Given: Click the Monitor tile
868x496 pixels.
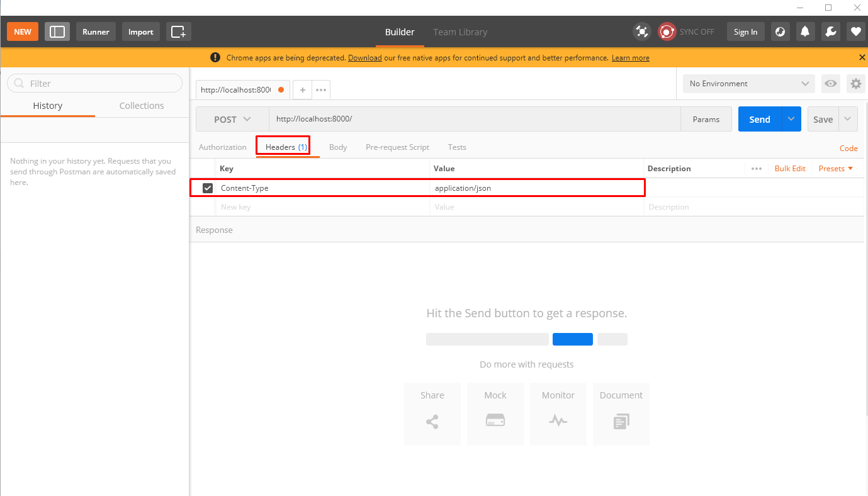Looking at the screenshot, I should coord(558,414).
